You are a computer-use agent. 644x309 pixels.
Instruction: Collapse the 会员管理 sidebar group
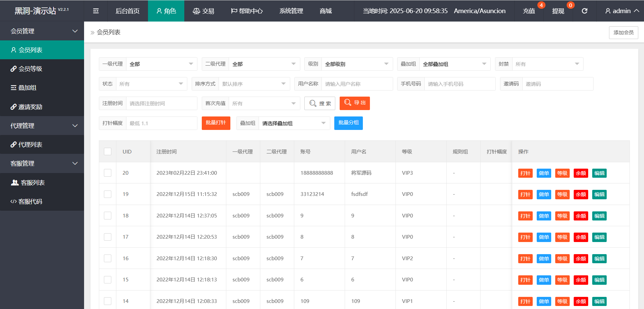42,31
